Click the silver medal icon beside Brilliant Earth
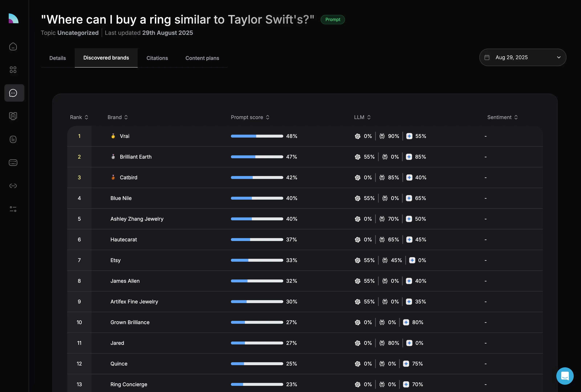 113,157
